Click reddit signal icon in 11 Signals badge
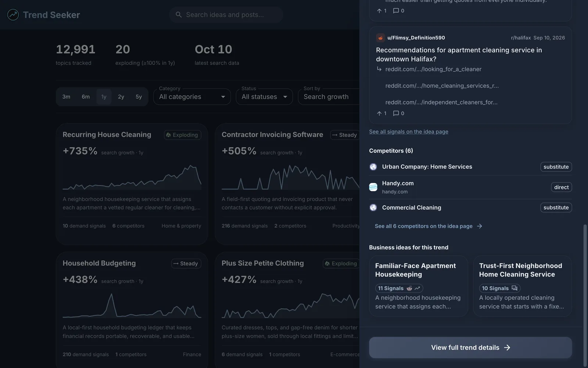Screen dimensions: 588x368 [x=409, y=288]
